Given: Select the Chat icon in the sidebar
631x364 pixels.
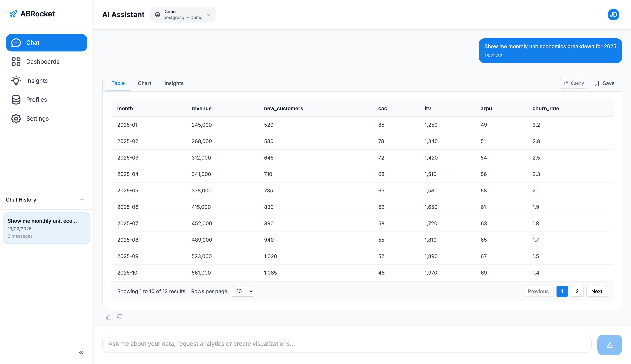Looking at the screenshot, I should (x=16, y=43).
